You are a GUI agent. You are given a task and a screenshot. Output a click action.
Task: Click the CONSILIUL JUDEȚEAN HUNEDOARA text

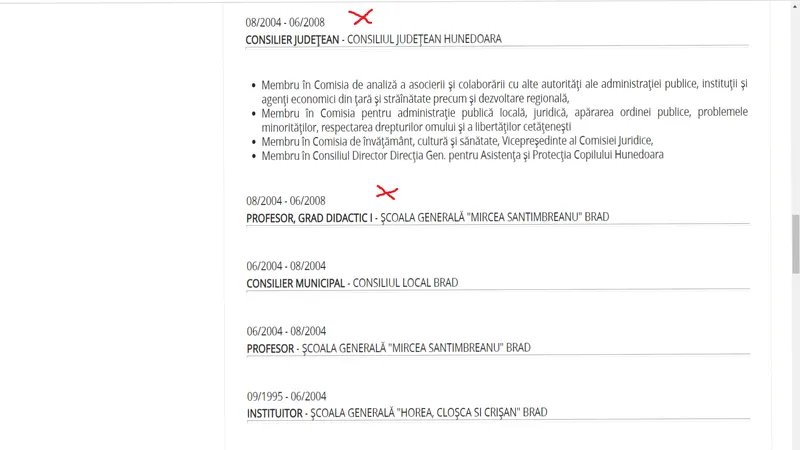pos(424,39)
